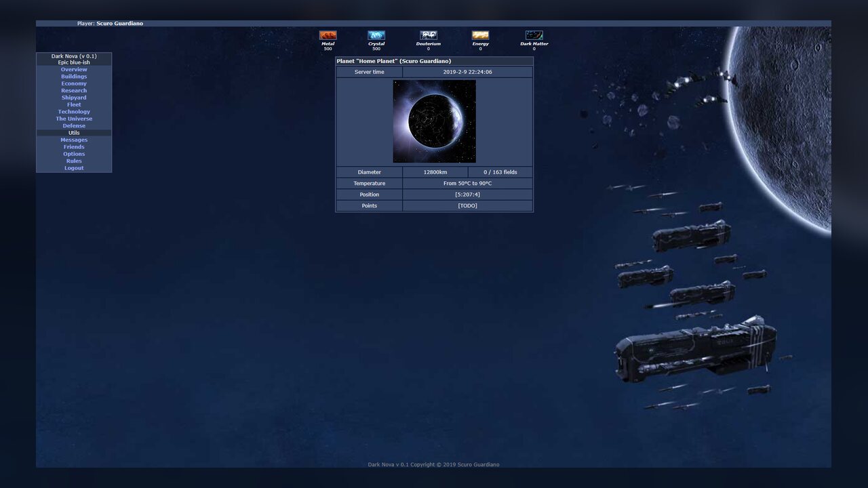View the Rules page
This screenshot has height=488, width=868.
74,161
